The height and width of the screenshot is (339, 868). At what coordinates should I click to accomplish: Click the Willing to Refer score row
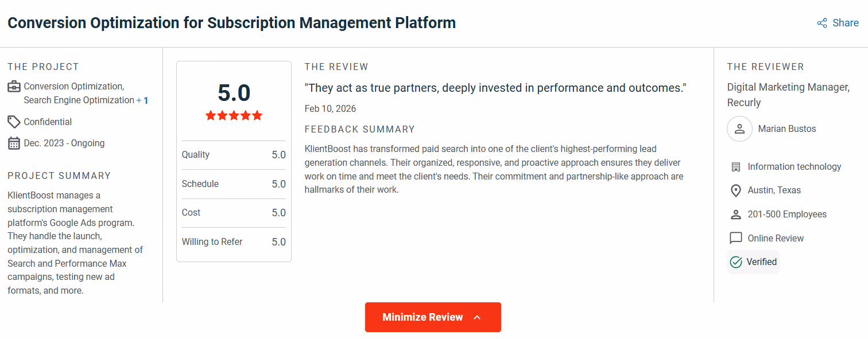(234, 242)
